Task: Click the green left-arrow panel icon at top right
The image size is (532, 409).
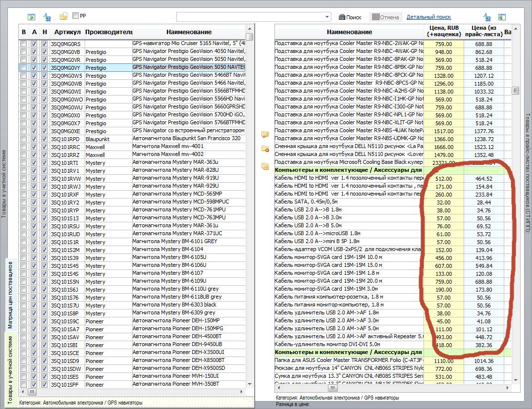Action: point(502,17)
